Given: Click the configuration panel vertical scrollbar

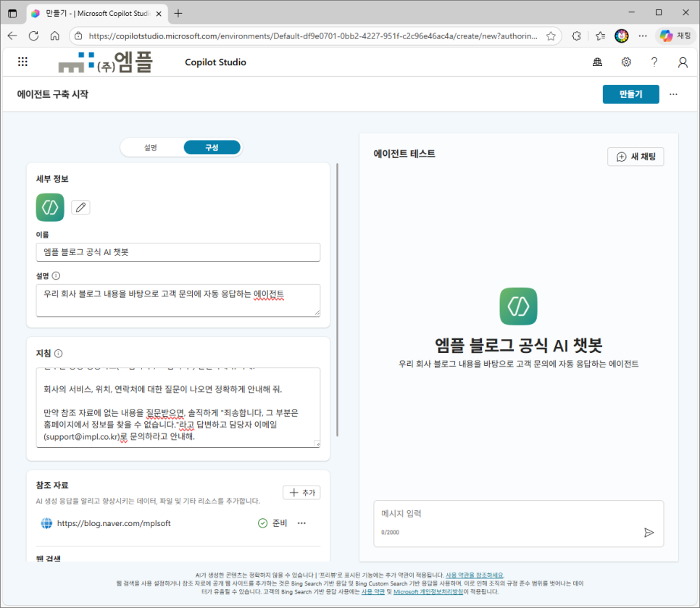Looking at the screenshot, I should 337,300.
